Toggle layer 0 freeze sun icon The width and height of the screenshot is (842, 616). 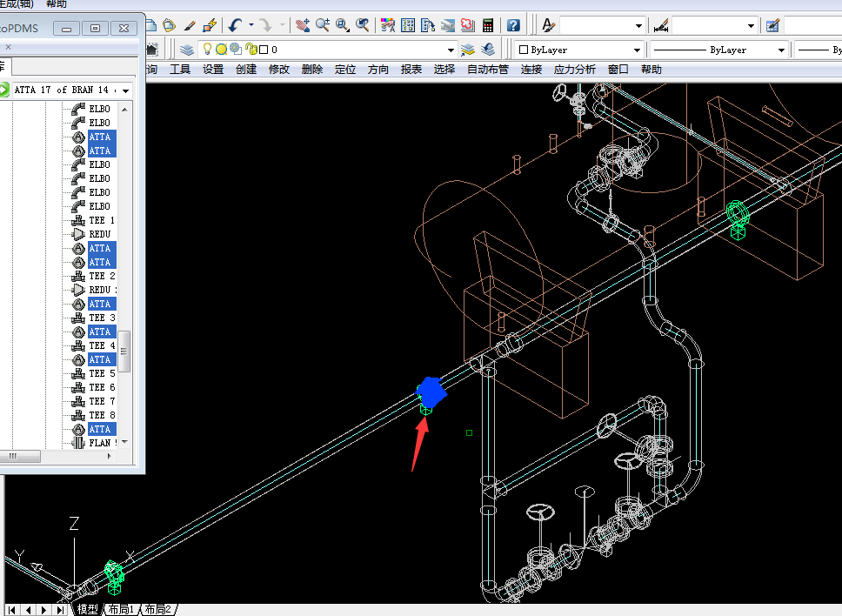coord(221,50)
